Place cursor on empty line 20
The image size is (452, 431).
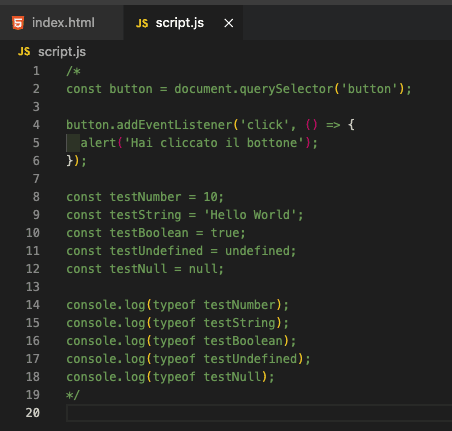tap(259, 413)
